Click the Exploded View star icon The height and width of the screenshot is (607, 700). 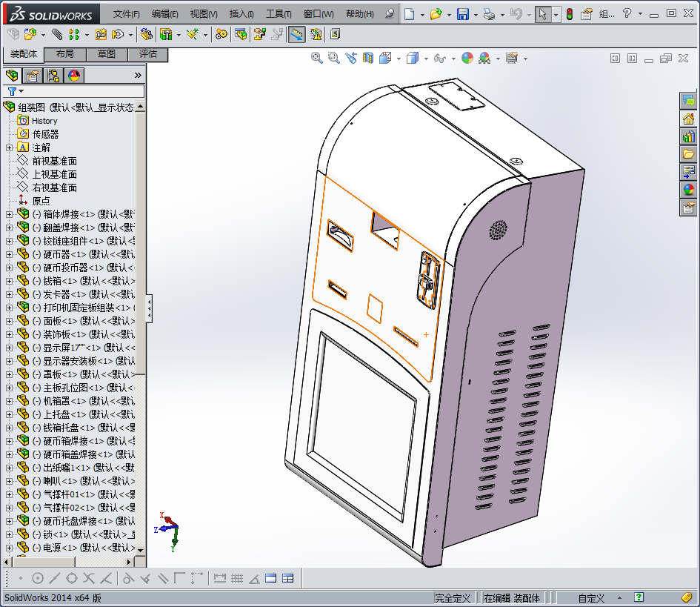point(193,34)
